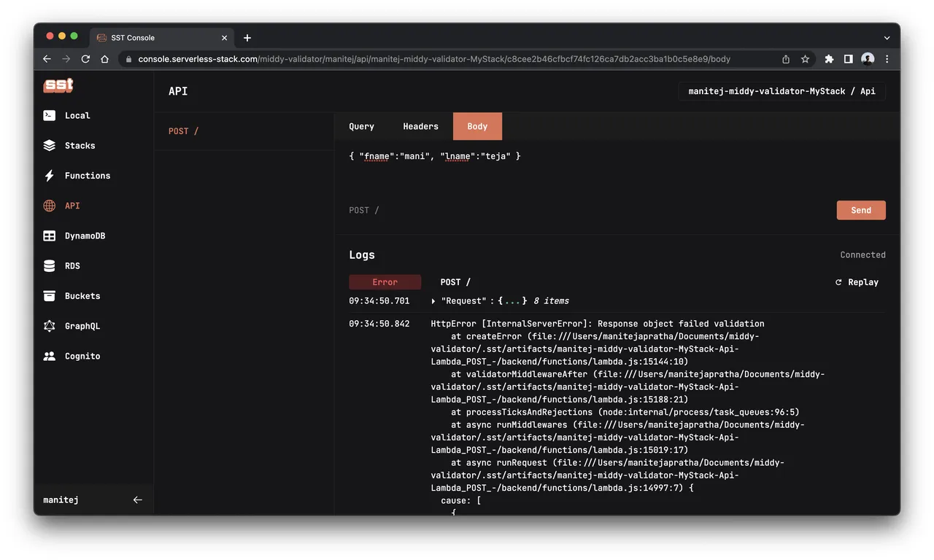Click the red Error status badge

tap(385, 282)
